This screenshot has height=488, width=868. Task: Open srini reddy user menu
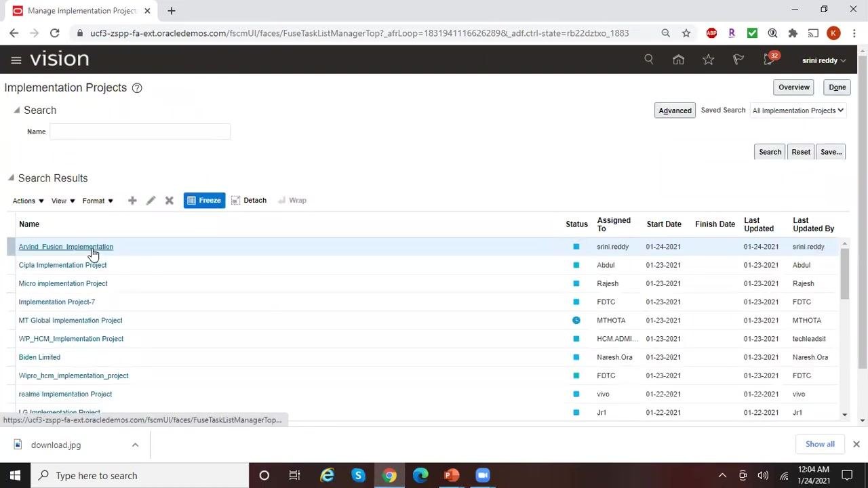pos(824,60)
